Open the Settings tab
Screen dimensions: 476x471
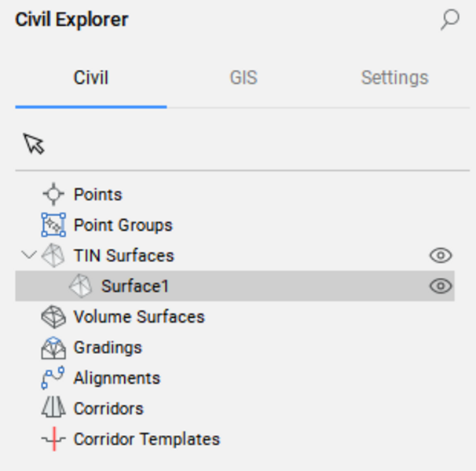click(394, 78)
